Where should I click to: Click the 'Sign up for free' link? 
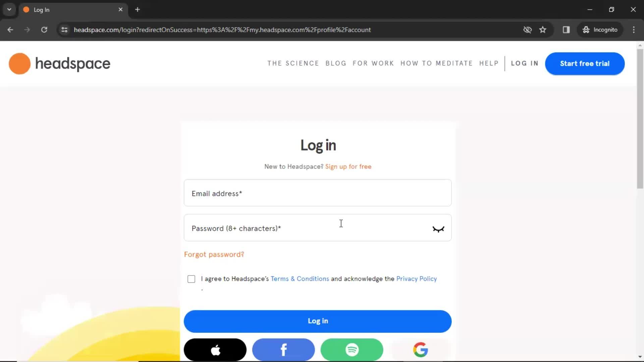tap(348, 167)
